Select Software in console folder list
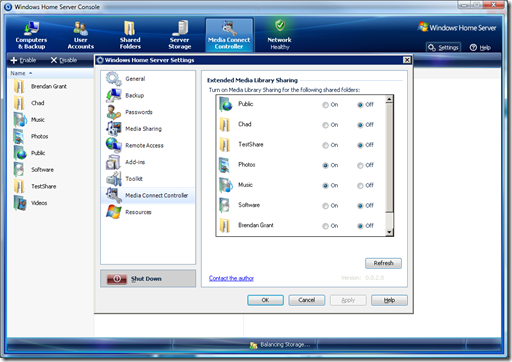Image resolution: width=512 pixels, height=362 pixels. [42, 170]
